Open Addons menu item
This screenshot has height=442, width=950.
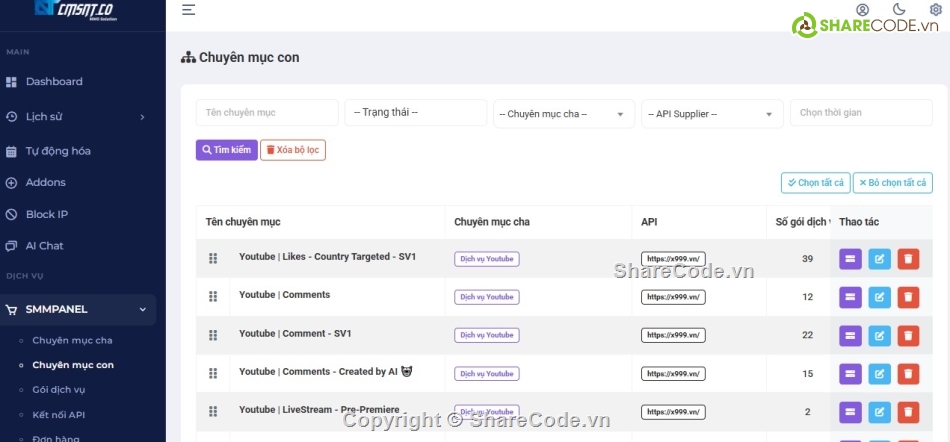(x=45, y=183)
